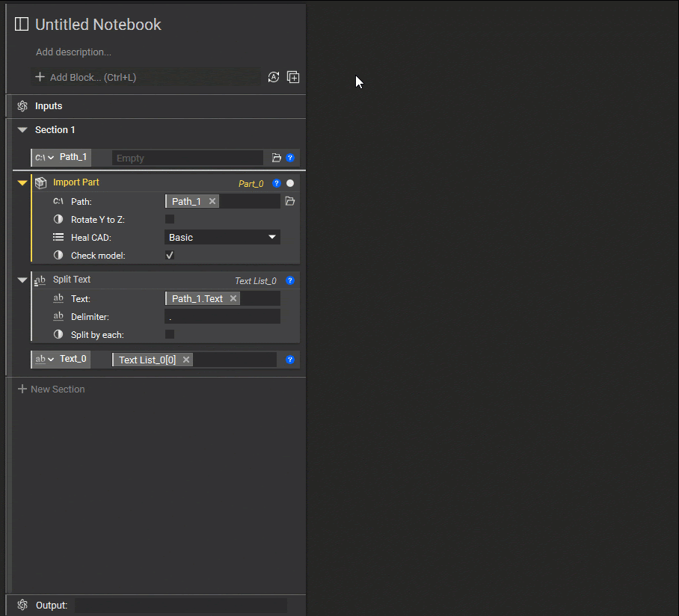Open the Heal CAD dropdown
This screenshot has height=616, width=679.
222,237
